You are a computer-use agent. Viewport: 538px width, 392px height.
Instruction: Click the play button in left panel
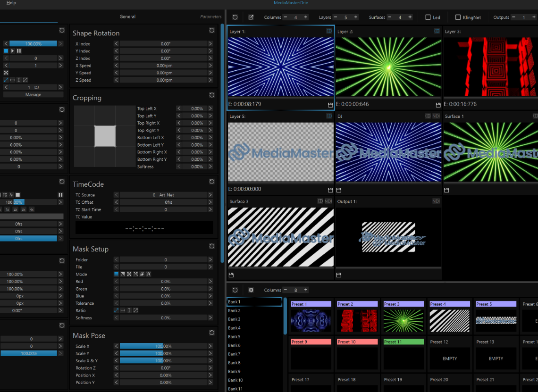tap(12, 51)
